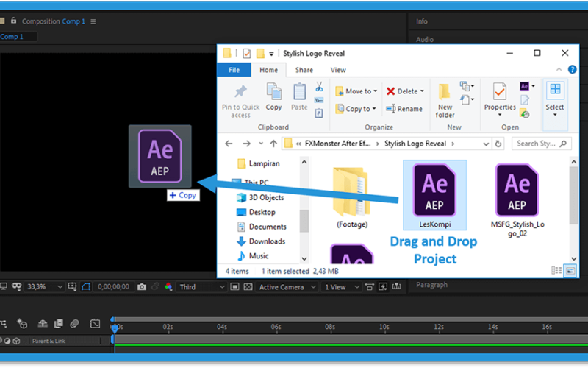This screenshot has width=588, height=368.
Task: Open the Audio panel header
Action: coord(425,40)
